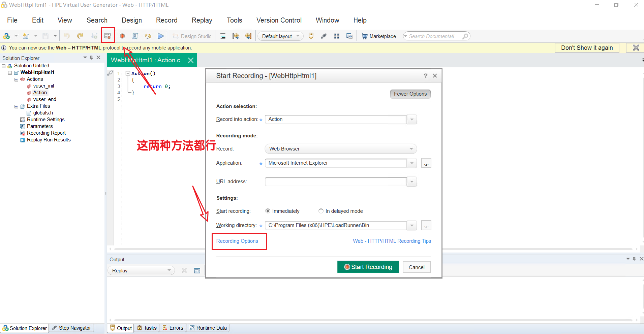Click the Compile script toolbar icon
644x334 pixels.
135,36
